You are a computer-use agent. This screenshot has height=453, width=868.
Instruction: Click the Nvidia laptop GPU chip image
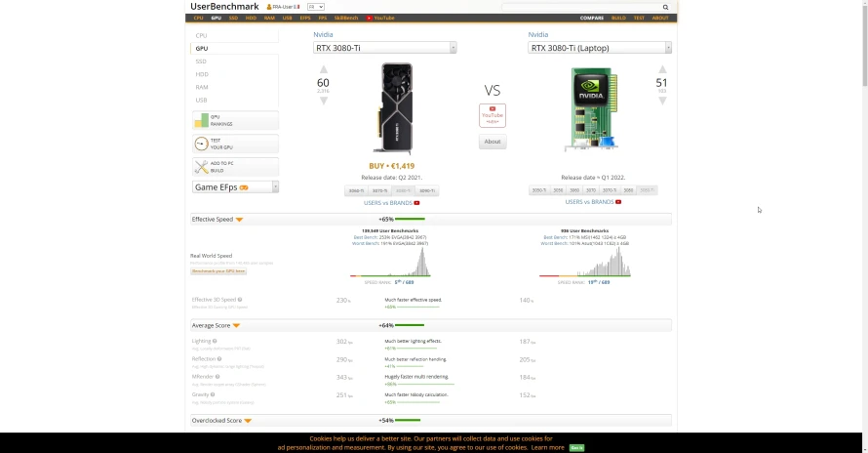tap(591, 109)
